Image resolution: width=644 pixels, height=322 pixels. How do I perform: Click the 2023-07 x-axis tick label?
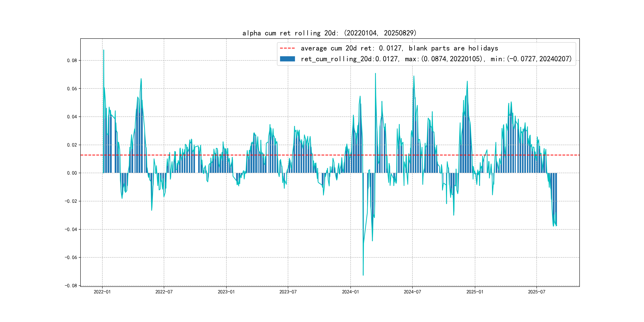pos(288,292)
